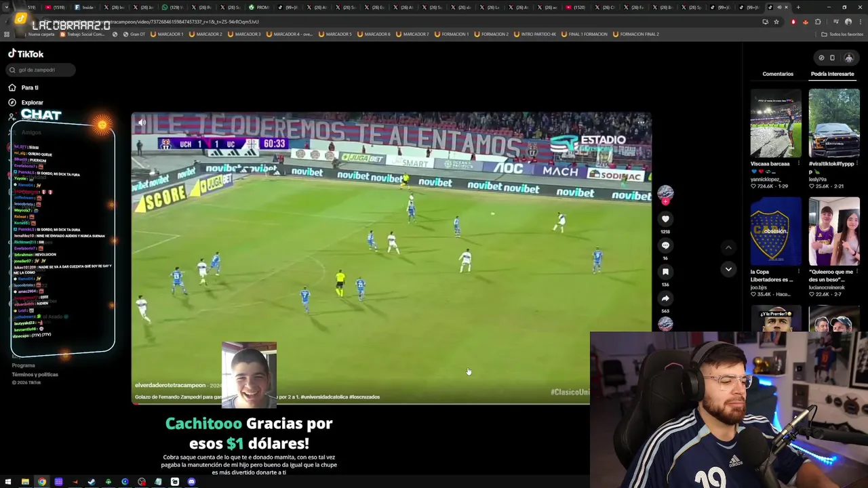Viewport: 868px width, 488px height.
Task: Open the MARCADOR 5 bookmark
Action: (x=335, y=34)
